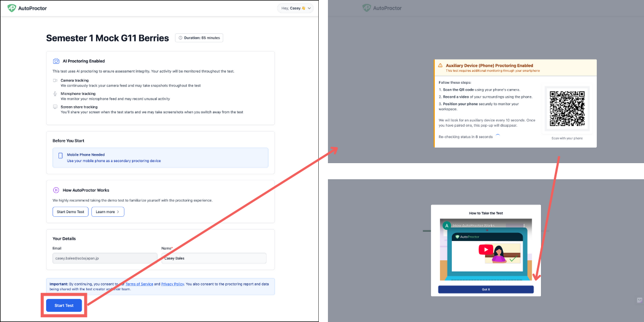The width and height of the screenshot is (644, 322).
Task: Play the How AutoProctor Works YouTube video
Action: click(x=485, y=250)
